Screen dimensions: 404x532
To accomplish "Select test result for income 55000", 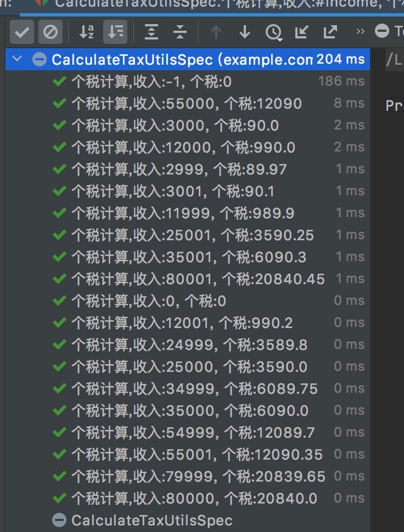I will click(186, 104).
